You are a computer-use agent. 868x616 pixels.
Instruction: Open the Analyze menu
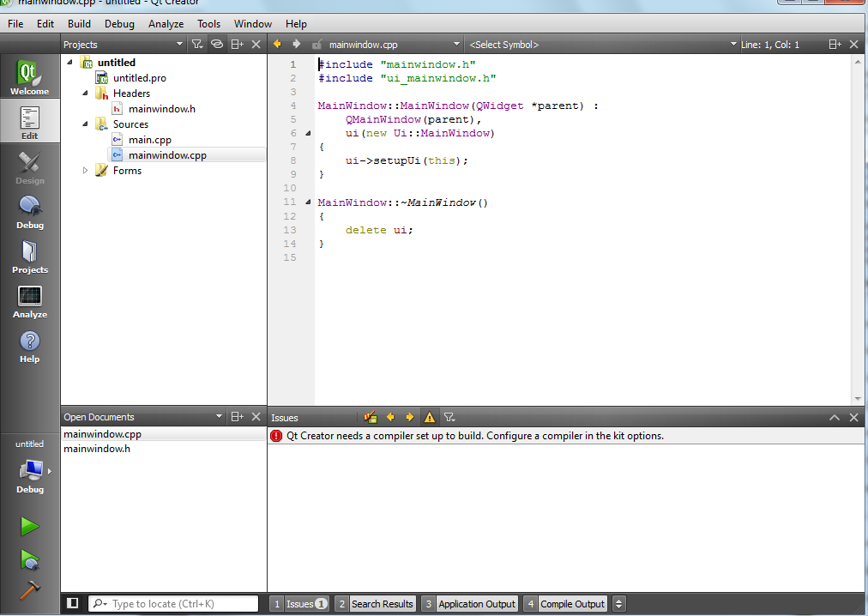pos(166,24)
